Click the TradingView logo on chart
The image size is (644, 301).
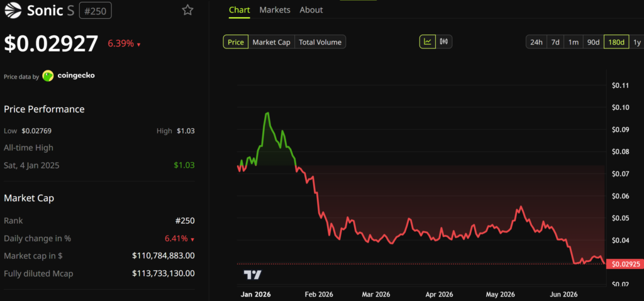click(253, 275)
